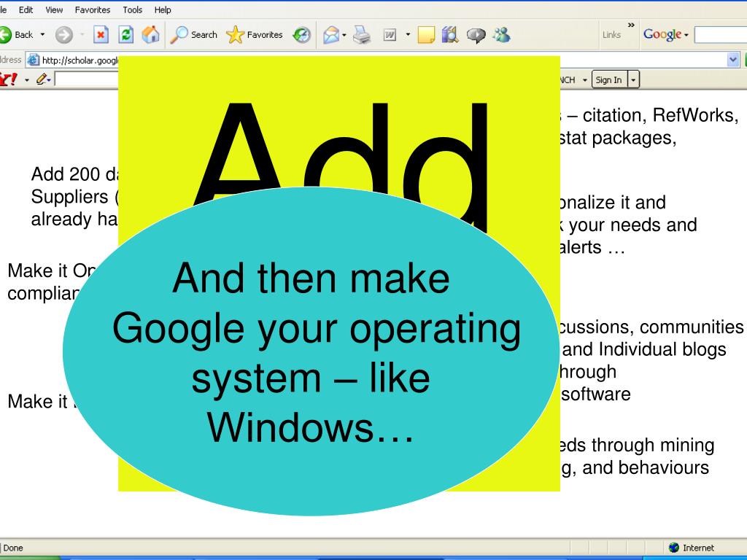Go to the Home page icon
Screen dimensions: 747x560
(x=150, y=35)
